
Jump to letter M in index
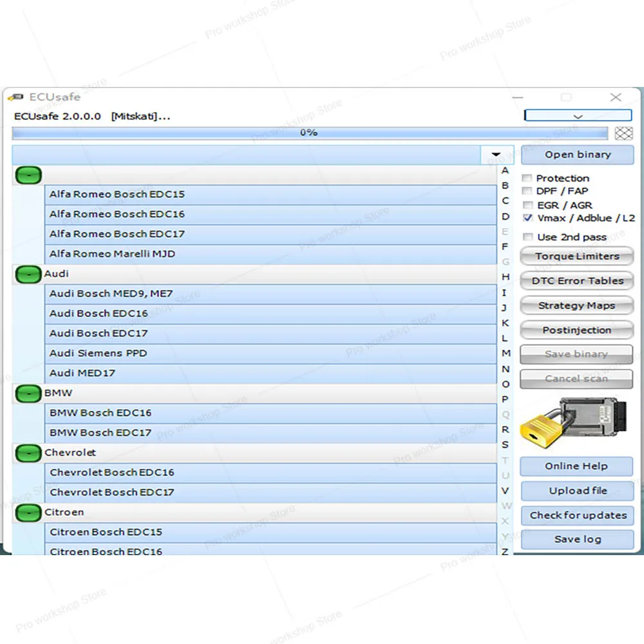tap(506, 353)
